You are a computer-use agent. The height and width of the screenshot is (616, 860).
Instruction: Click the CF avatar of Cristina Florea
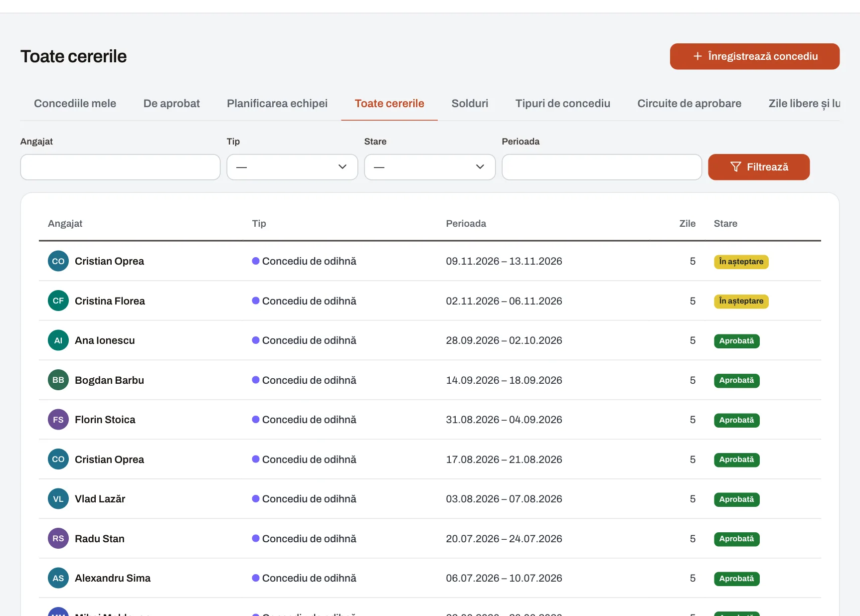(58, 301)
